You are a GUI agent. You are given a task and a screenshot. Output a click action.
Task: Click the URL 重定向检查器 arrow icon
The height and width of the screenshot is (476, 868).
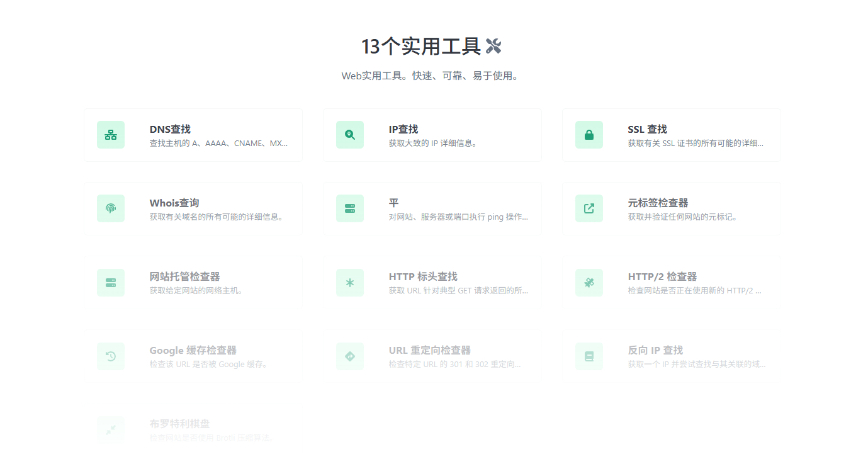[350, 356]
